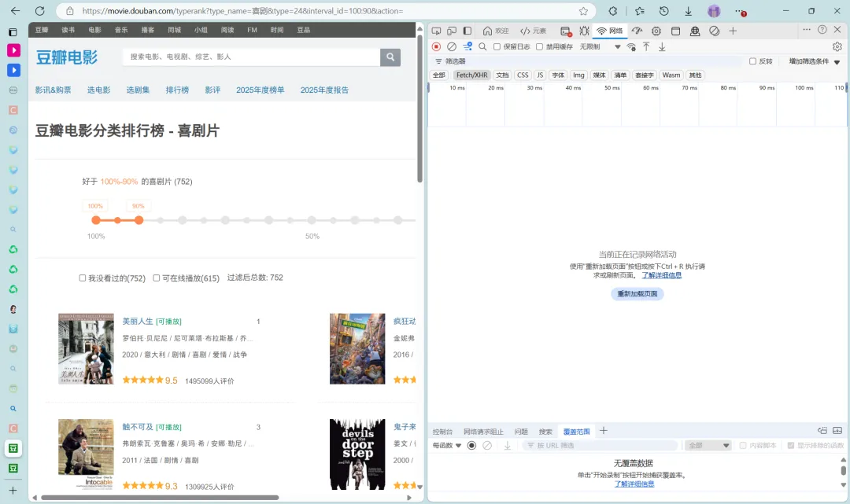Click the purple profile avatar icon
850x504 pixels.
[x=714, y=11]
